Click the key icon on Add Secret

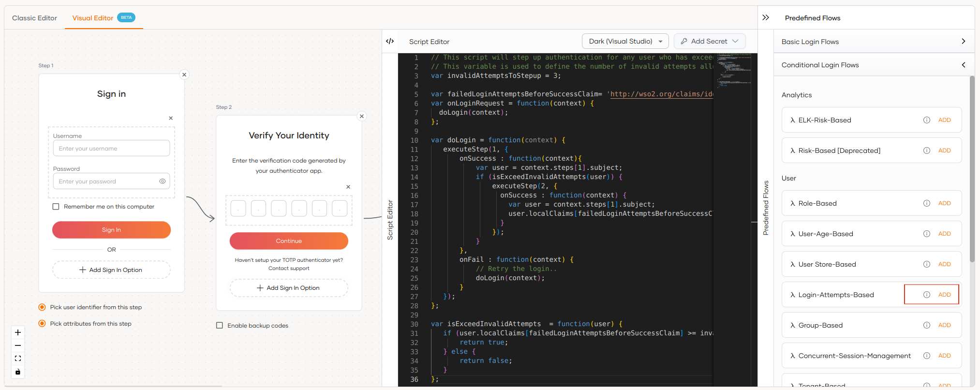coord(684,41)
